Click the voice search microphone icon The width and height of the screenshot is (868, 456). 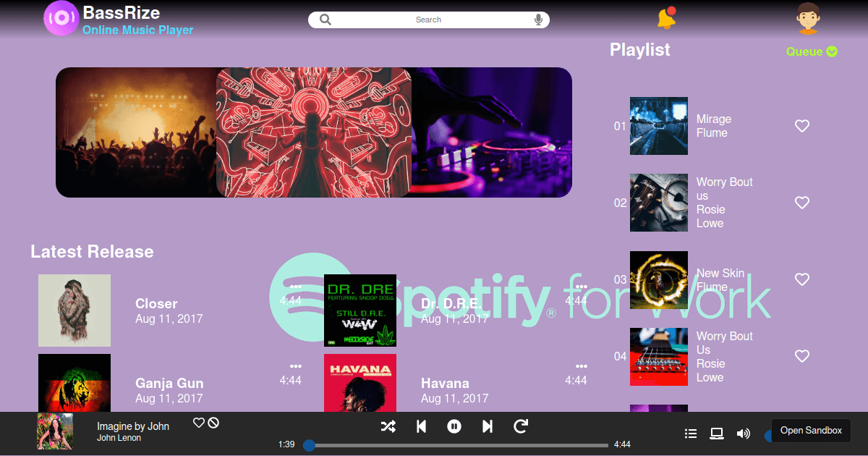(538, 19)
